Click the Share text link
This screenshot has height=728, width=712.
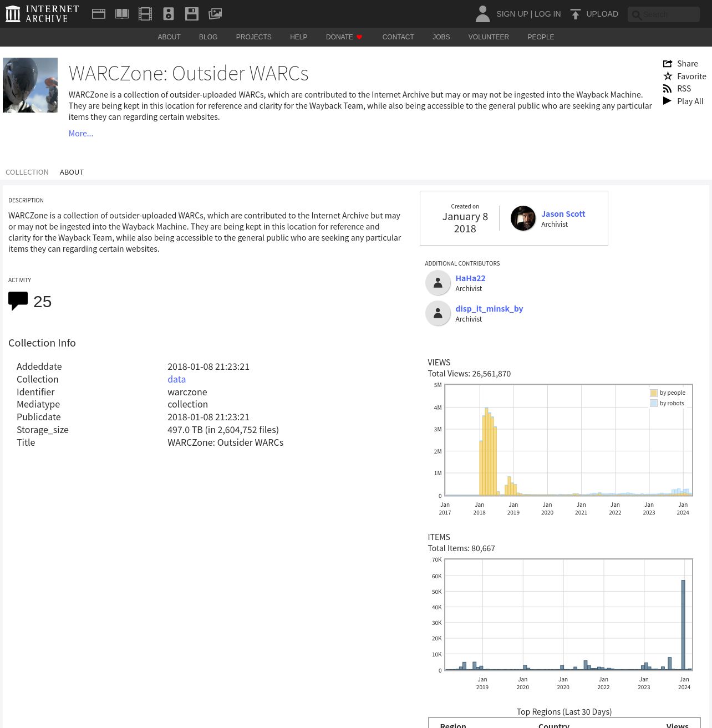coord(688,64)
